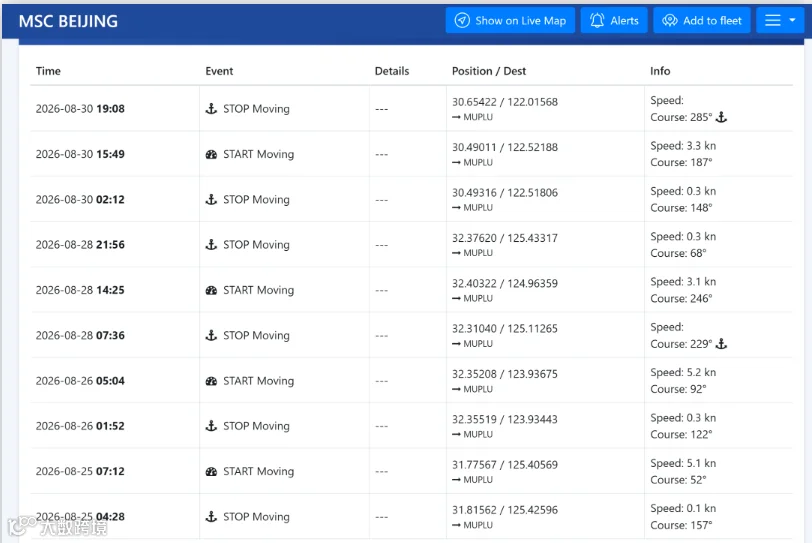
Task: Expand the hamburger menu dropdown
Action: (x=780, y=21)
